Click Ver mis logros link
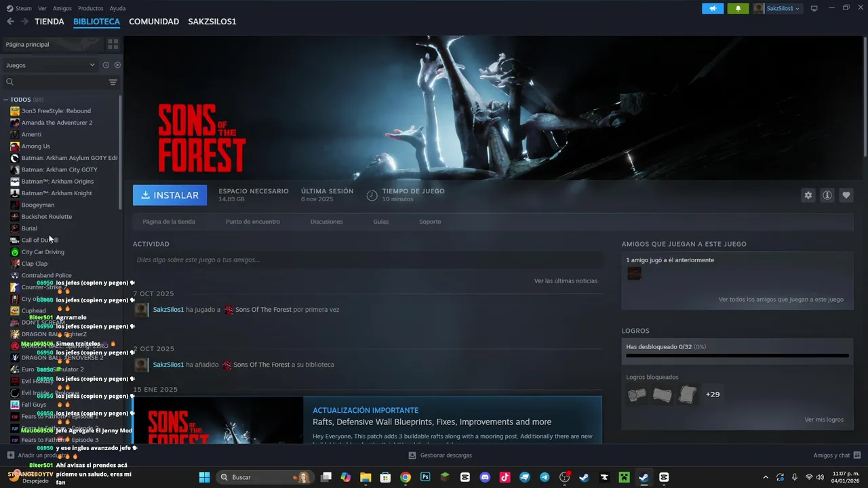Screen dimensions: 868x488 tap(824, 420)
